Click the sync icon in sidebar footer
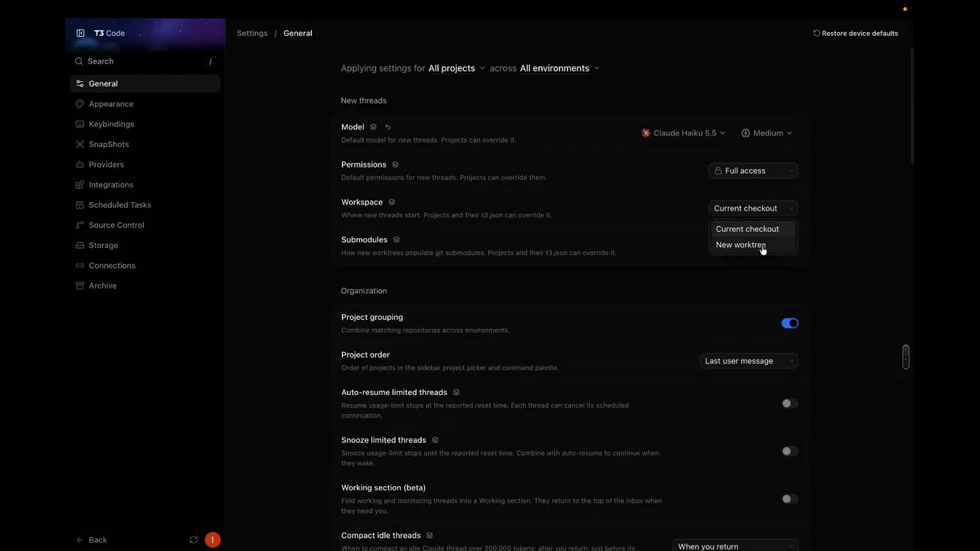 coord(194,540)
